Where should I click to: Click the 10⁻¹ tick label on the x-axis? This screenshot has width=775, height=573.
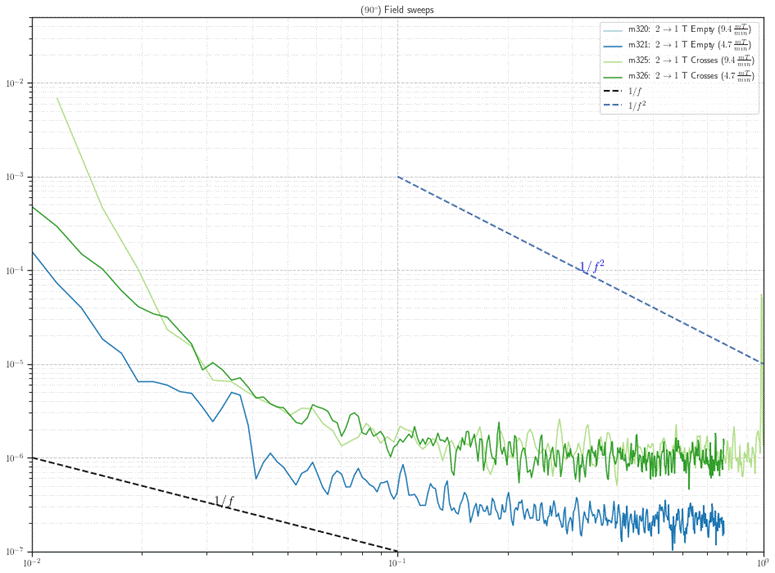pos(398,563)
